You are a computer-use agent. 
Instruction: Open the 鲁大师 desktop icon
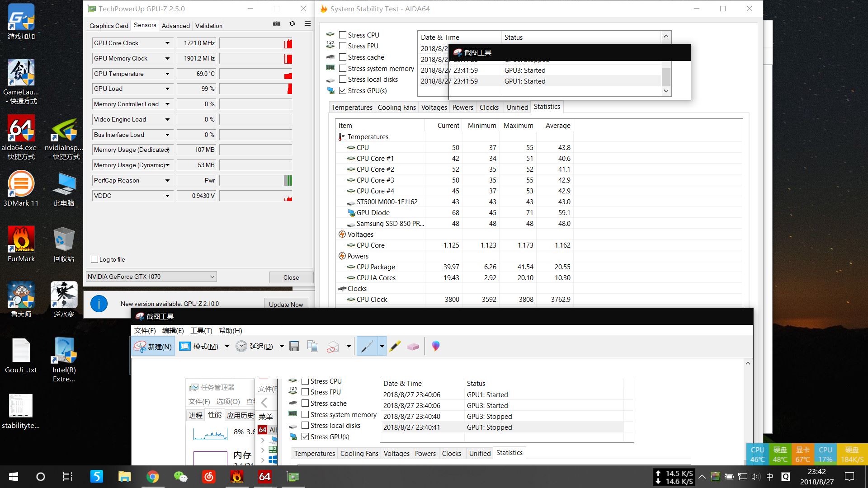(21, 300)
